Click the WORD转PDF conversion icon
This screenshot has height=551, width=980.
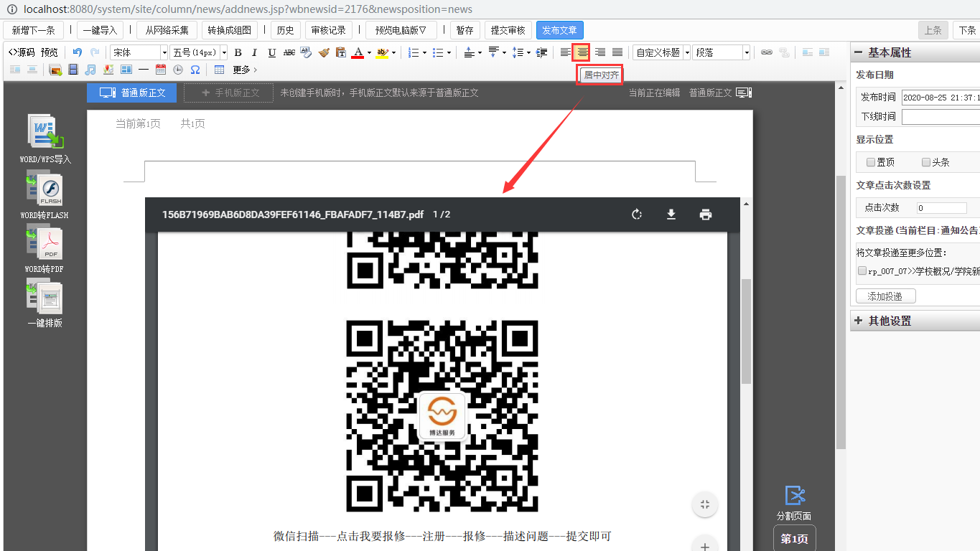45,244
